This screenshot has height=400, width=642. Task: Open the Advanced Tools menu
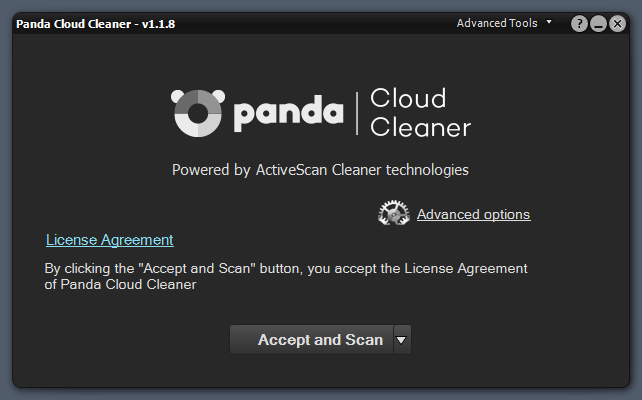coord(497,23)
